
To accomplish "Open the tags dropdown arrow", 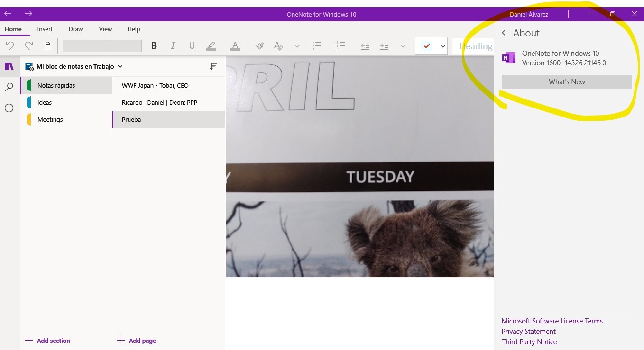I will (x=443, y=46).
